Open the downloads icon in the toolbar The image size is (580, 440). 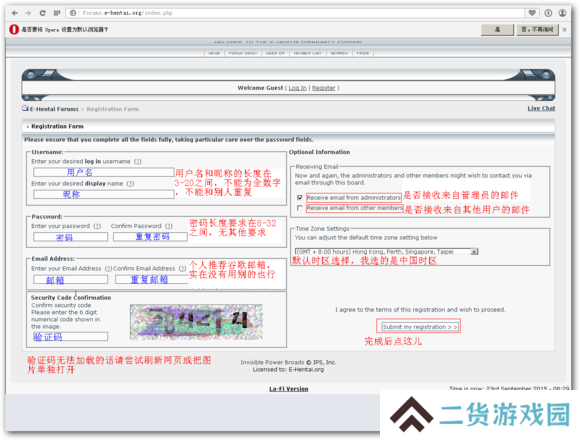pos(548,13)
